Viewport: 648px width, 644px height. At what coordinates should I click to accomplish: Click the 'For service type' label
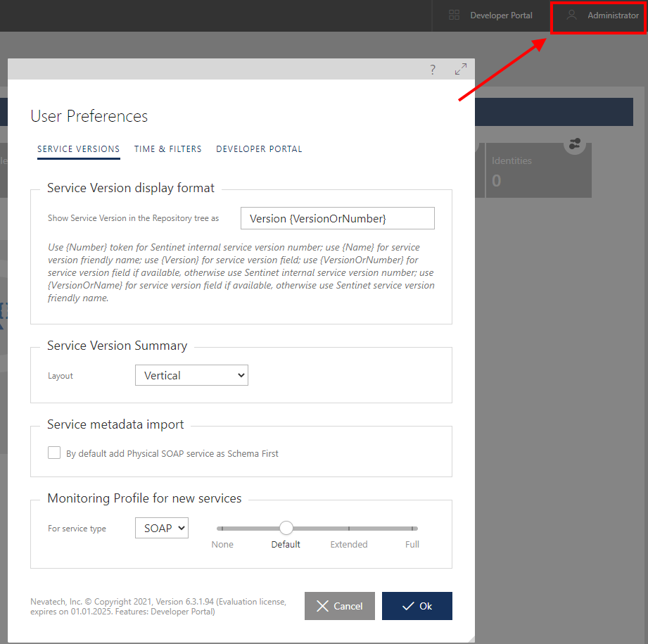77,529
